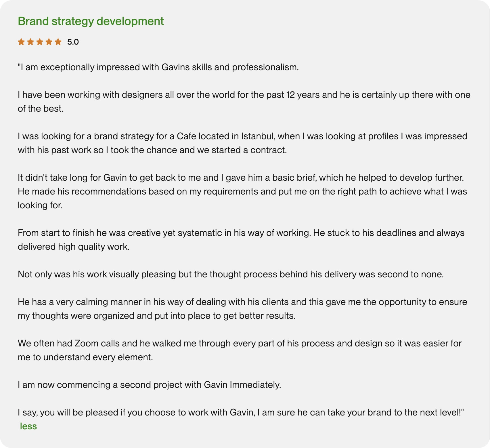Click the opening line praising Gavins skills
The width and height of the screenshot is (490, 448).
(x=158, y=67)
